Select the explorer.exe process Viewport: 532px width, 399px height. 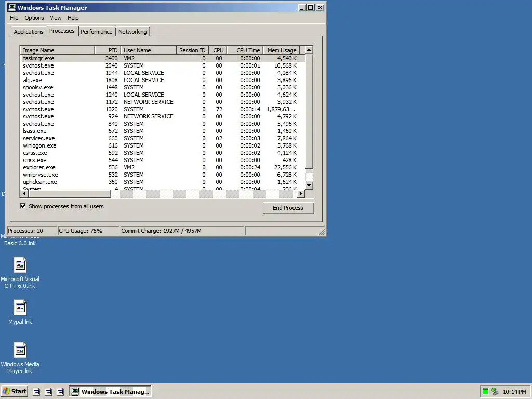[x=163, y=168]
